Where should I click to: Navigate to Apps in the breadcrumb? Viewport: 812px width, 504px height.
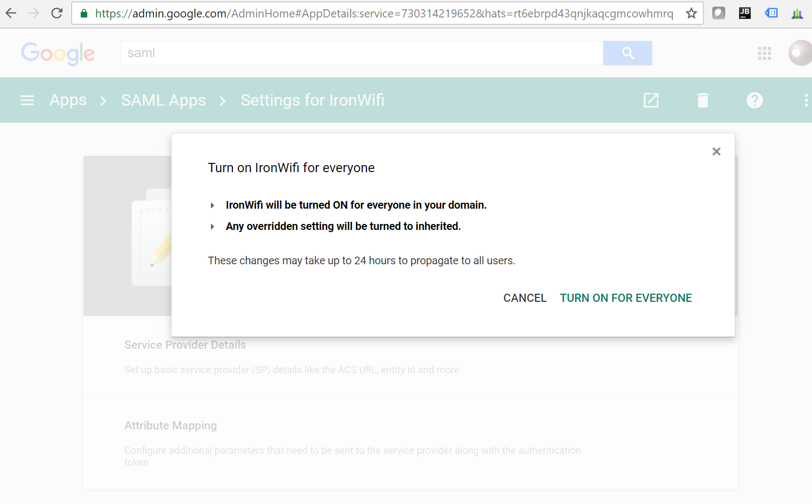(68, 100)
